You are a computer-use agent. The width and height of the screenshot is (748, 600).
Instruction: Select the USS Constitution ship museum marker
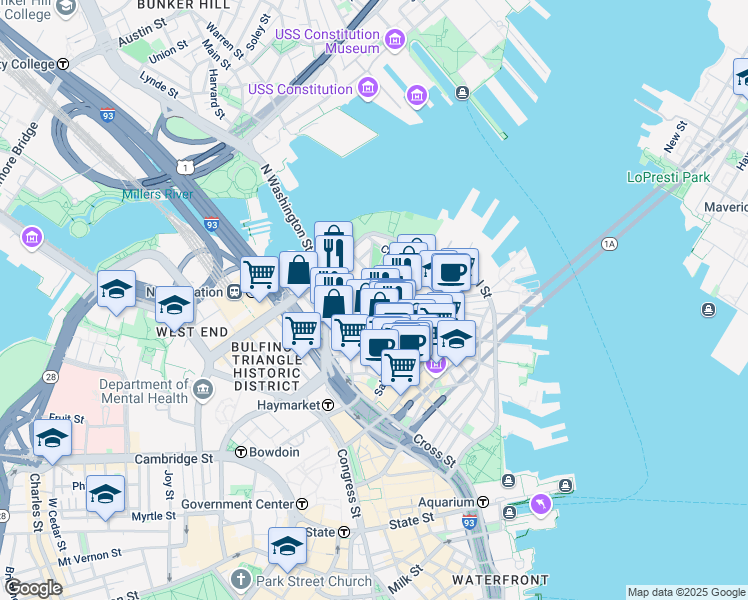tap(368, 88)
